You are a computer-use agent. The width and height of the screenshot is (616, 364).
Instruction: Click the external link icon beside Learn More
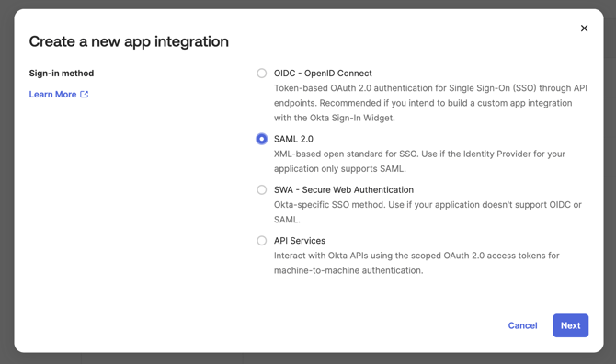pyautogui.click(x=84, y=95)
